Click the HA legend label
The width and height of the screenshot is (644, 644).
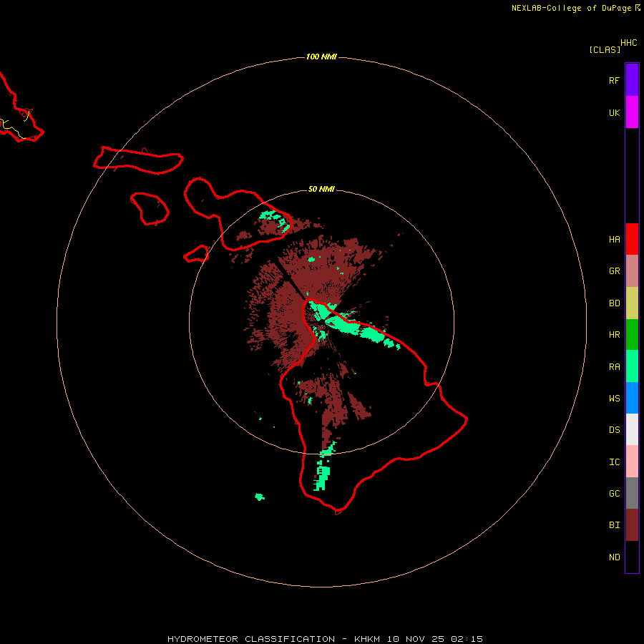[614, 239]
